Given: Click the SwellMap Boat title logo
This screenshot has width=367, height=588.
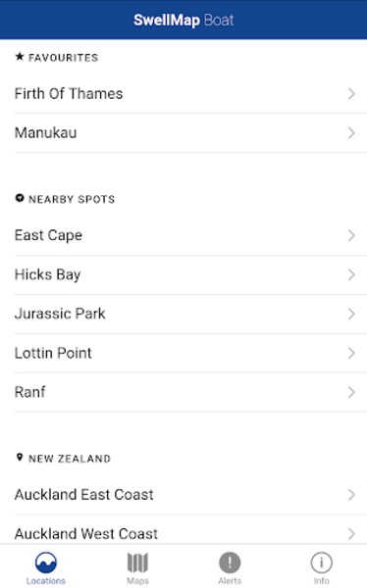Looking at the screenshot, I should [x=183, y=20].
